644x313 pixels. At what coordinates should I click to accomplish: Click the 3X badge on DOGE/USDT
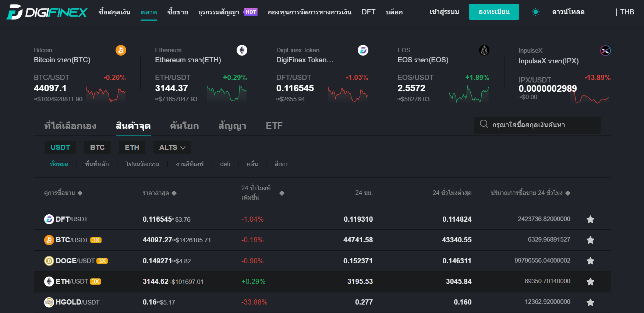[x=102, y=261]
